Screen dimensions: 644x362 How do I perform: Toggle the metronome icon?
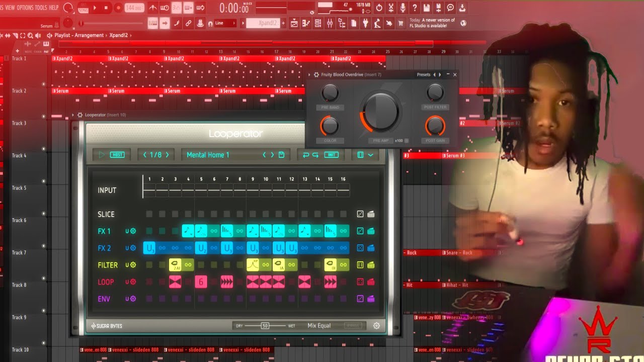(x=153, y=8)
